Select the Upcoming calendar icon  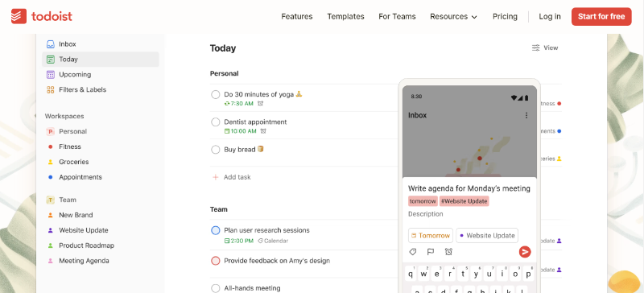(x=51, y=74)
